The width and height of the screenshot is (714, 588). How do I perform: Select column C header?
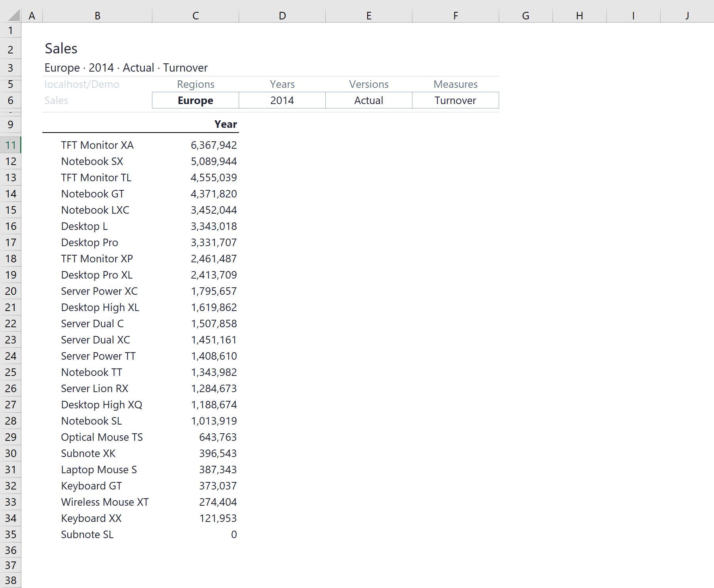pyautogui.click(x=196, y=16)
